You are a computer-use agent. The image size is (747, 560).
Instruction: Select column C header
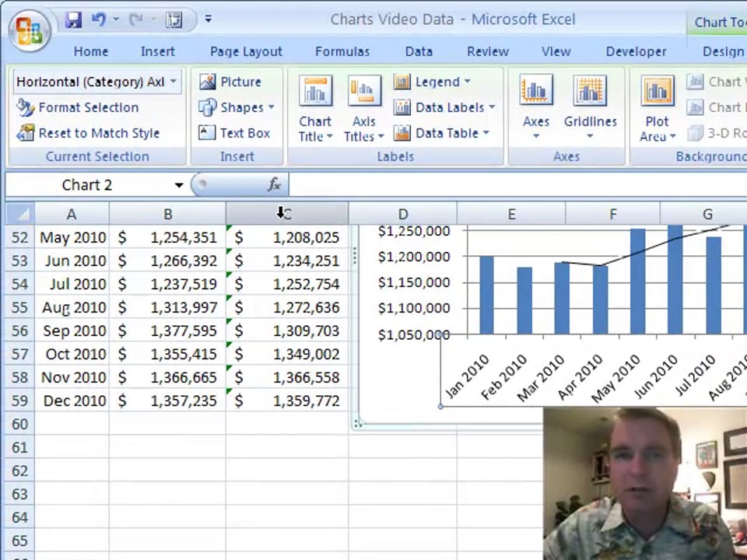(x=287, y=214)
